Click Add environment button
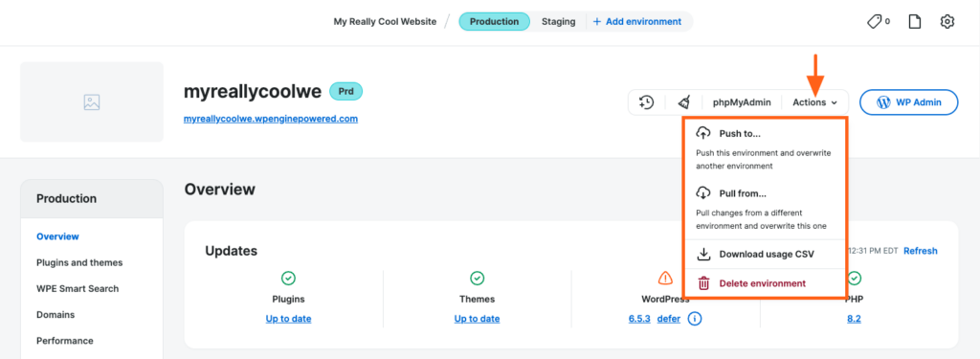 tap(636, 21)
